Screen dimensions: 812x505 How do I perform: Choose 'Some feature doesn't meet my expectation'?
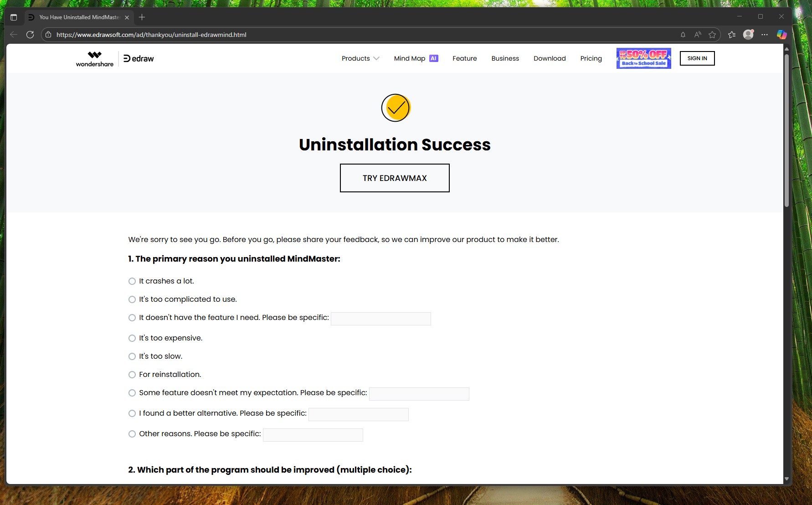(132, 393)
